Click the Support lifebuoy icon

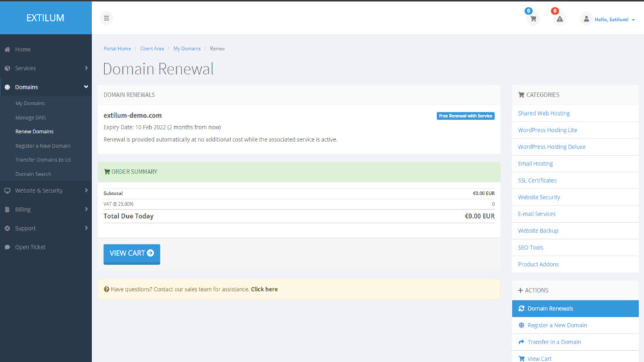point(7,228)
